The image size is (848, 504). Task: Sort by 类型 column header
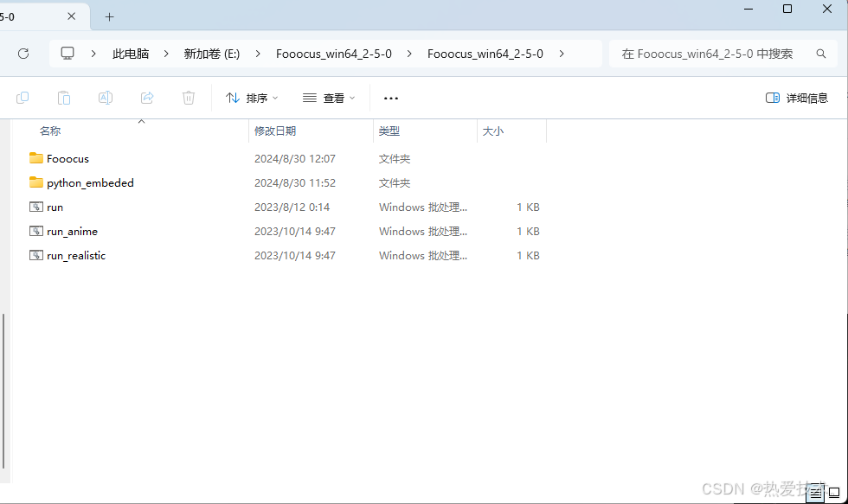click(x=389, y=131)
